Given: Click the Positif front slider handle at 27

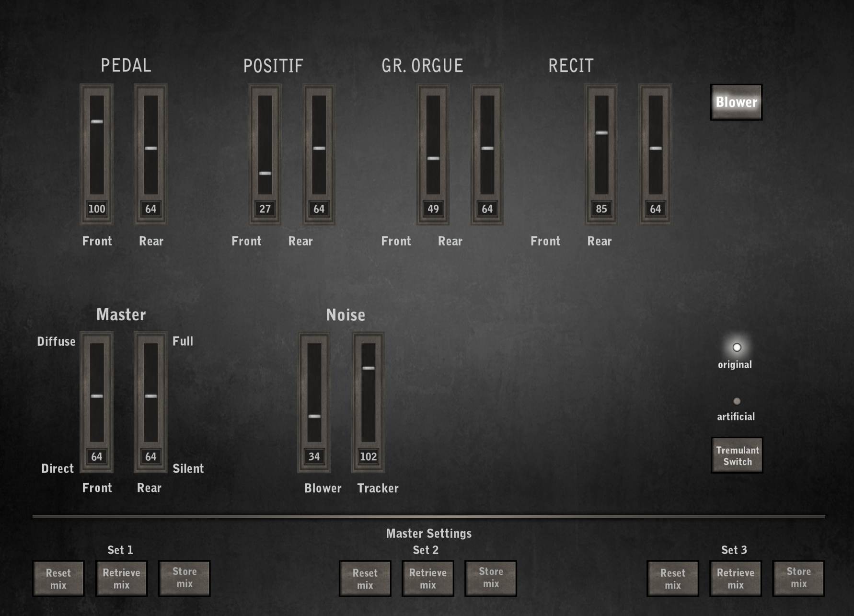Looking at the screenshot, I should [265, 174].
